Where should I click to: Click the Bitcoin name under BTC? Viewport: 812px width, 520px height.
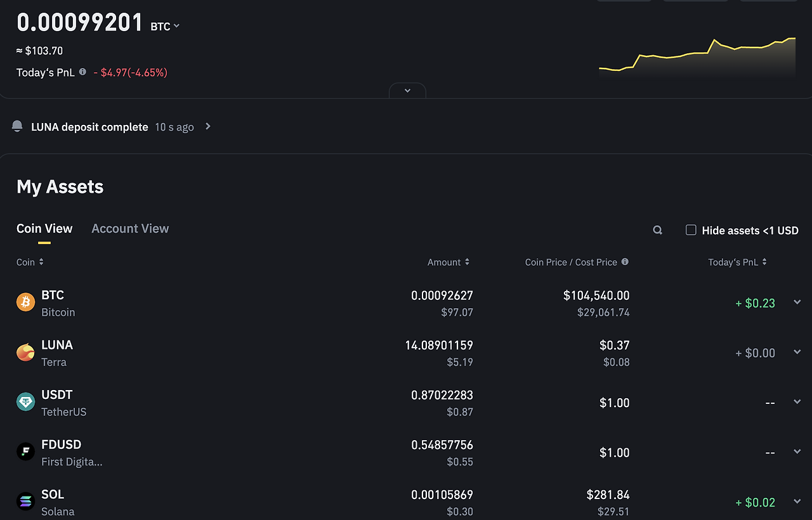58,313
